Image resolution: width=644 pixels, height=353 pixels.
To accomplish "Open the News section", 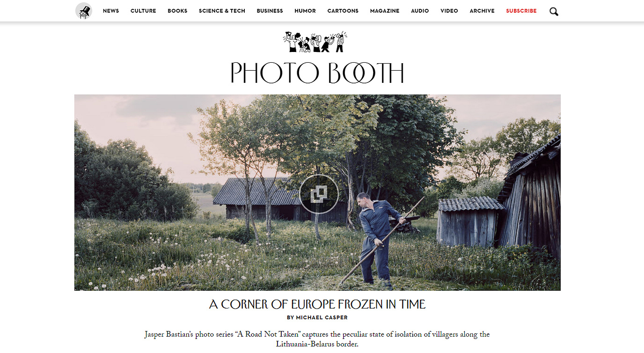I will click(111, 11).
